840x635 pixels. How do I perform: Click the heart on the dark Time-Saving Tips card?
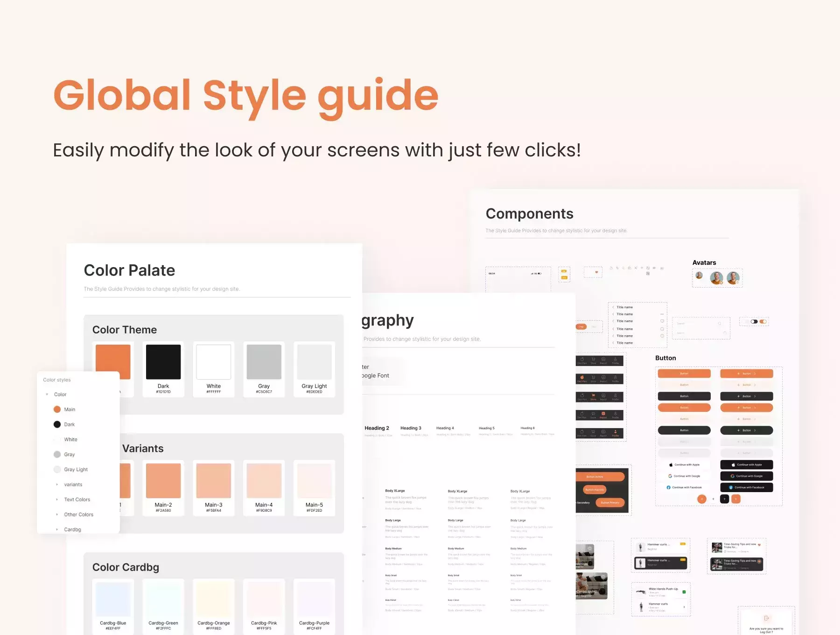759,561
